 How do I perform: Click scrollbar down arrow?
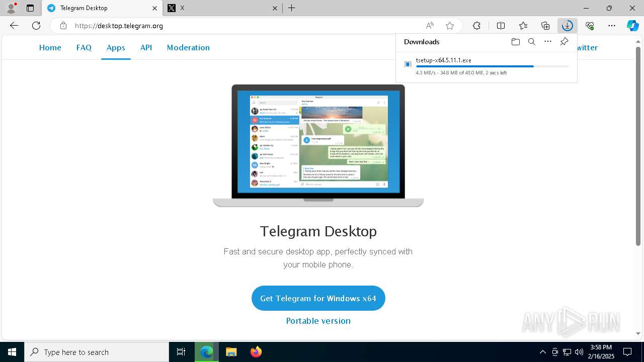638,333
